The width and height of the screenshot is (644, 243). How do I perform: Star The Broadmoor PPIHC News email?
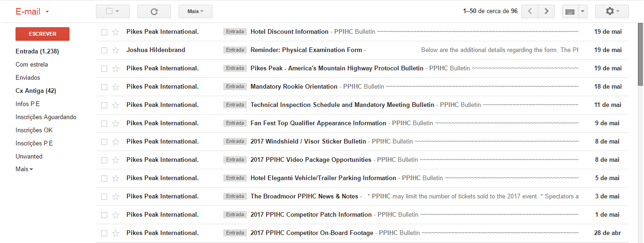[x=116, y=197]
